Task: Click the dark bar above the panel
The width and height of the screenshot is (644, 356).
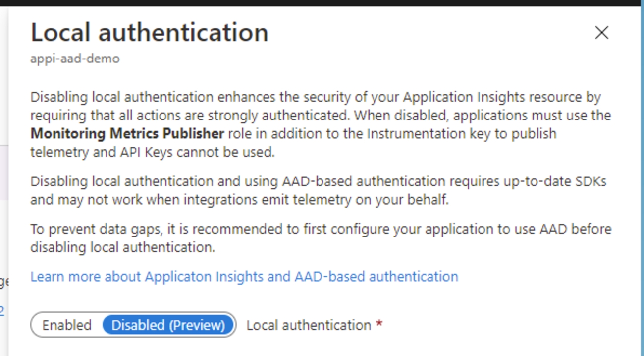Action: pyautogui.click(x=322, y=3)
